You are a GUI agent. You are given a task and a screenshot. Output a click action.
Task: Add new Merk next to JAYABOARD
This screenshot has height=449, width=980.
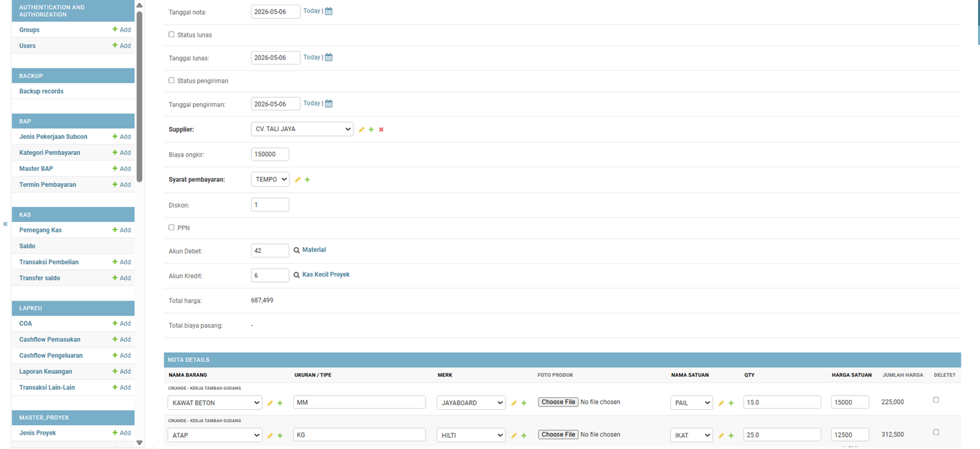click(x=524, y=403)
